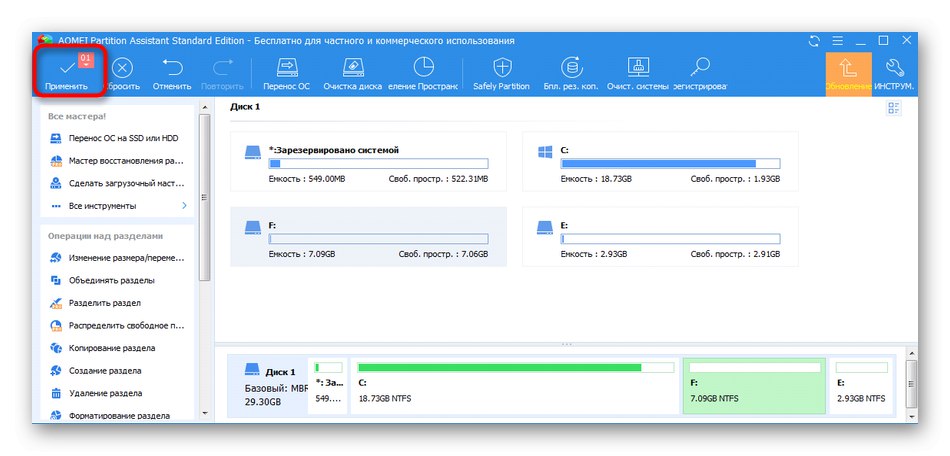This screenshot has height=456, width=950.
Task: Click the Повторить redo button
Action: point(222,73)
